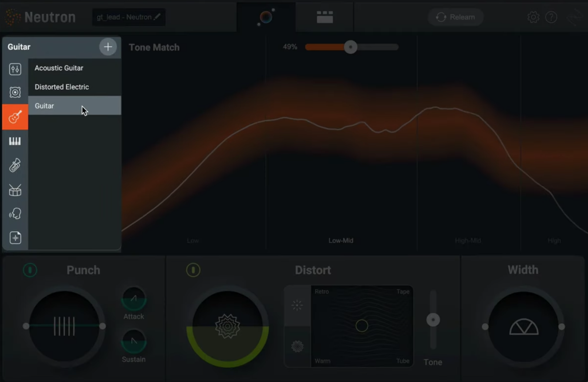Click the Width dial
588x382 pixels.
523,327
